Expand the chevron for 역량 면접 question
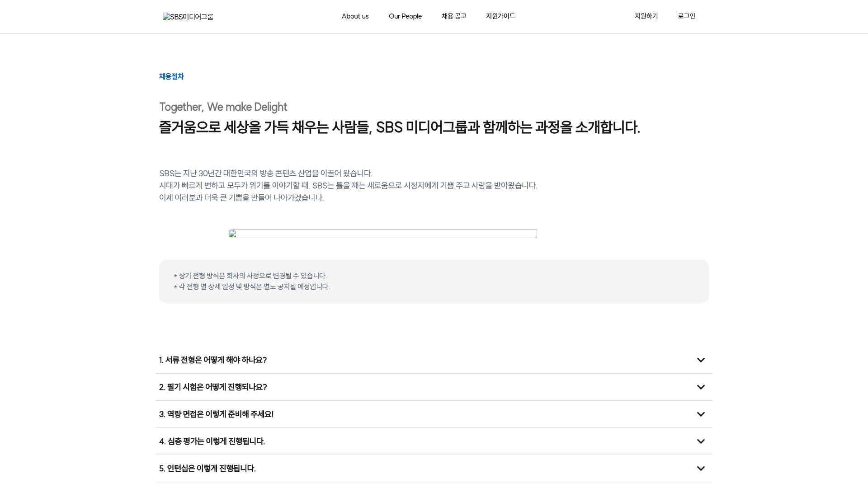This screenshot has width=868, height=488. (x=701, y=414)
